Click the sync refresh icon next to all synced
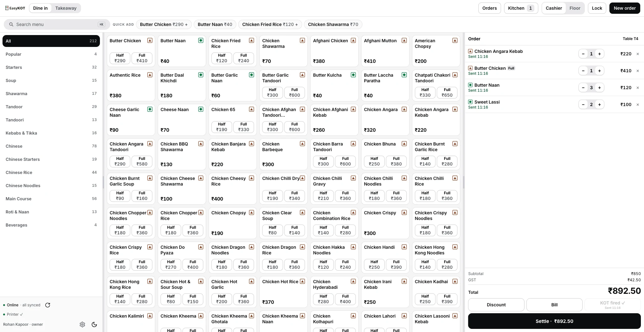 click(48, 305)
